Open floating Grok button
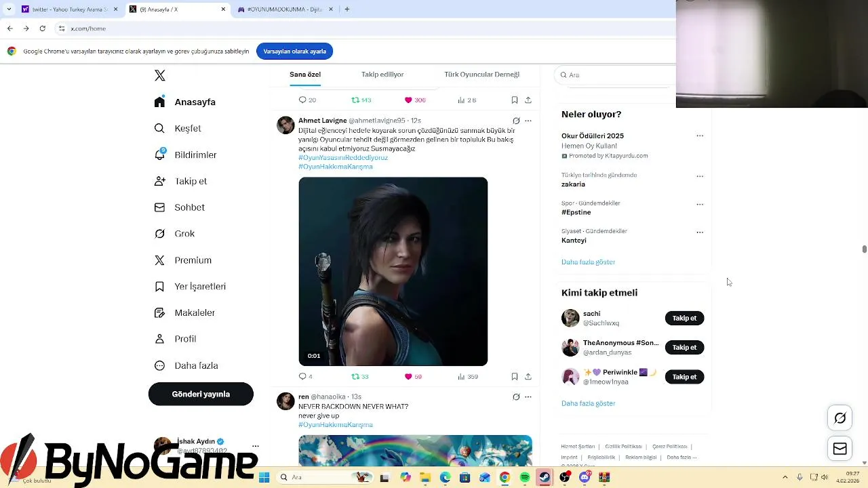The width and height of the screenshot is (868, 488). 840,418
